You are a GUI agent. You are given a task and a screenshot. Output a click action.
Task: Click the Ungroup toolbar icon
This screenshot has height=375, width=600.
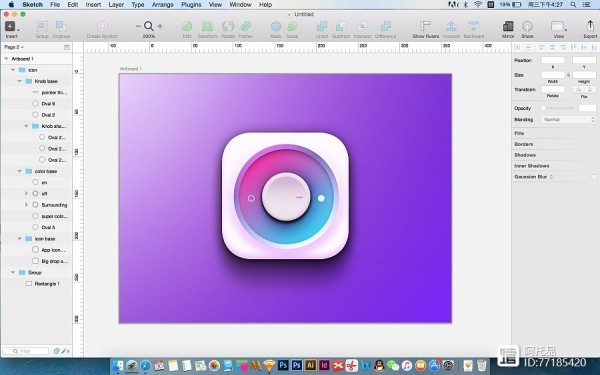coord(61,27)
